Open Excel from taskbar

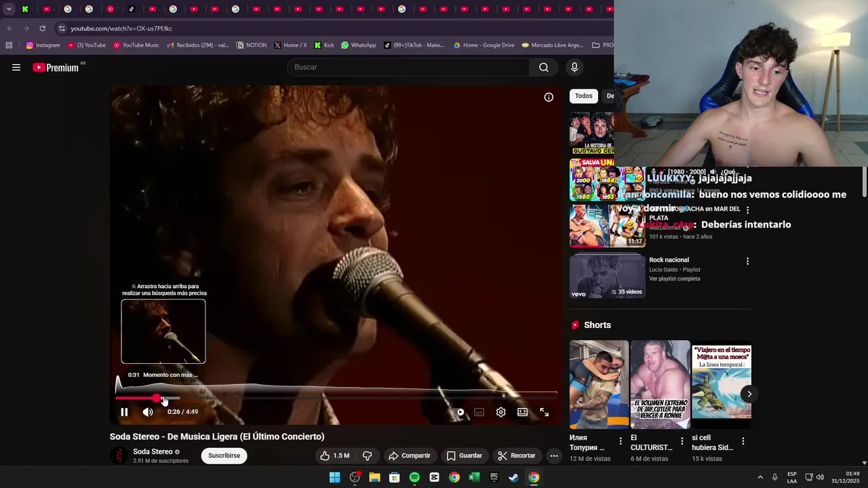pos(474,477)
